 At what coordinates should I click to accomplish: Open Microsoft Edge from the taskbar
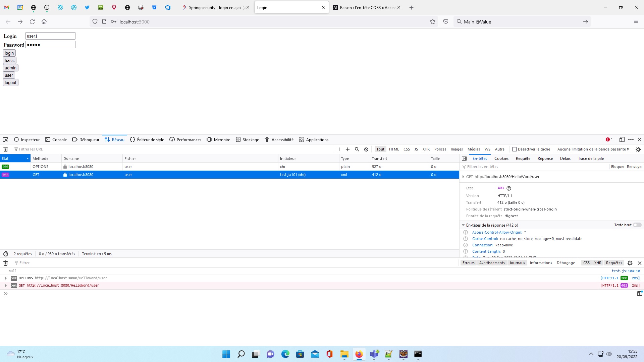tap(285, 354)
